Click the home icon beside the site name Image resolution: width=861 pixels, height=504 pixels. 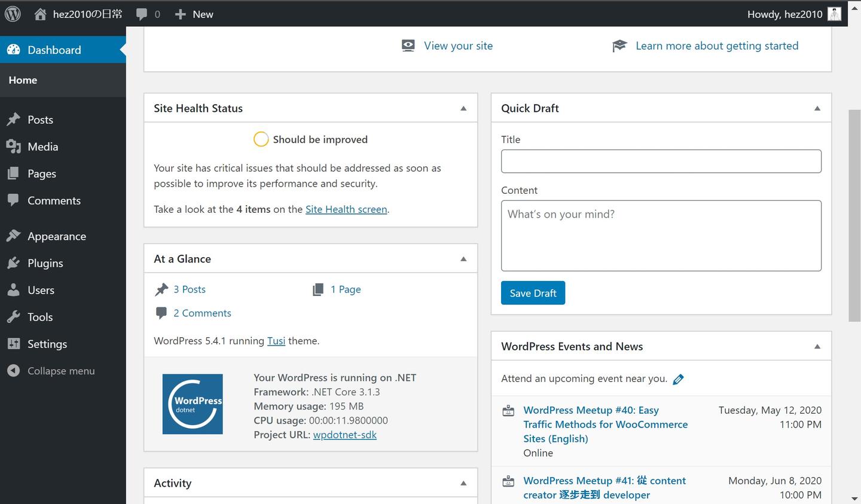[x=40, y=14]
